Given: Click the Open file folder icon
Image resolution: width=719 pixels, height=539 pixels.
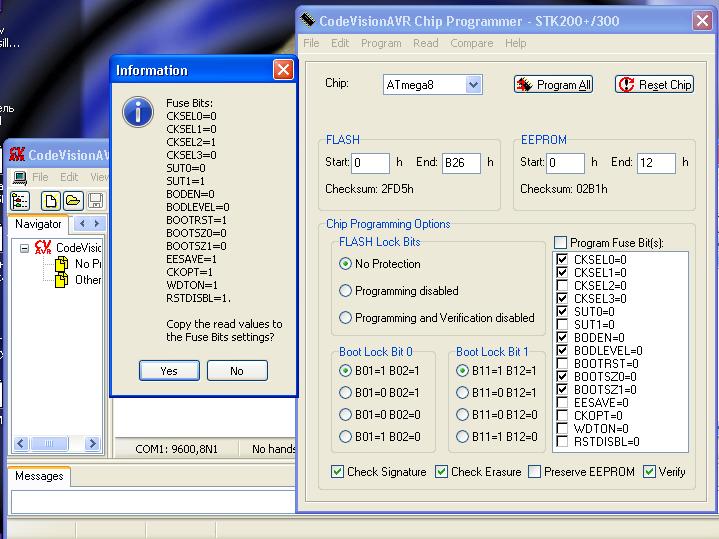Looking at the screenshot, I should click(72, 201).
